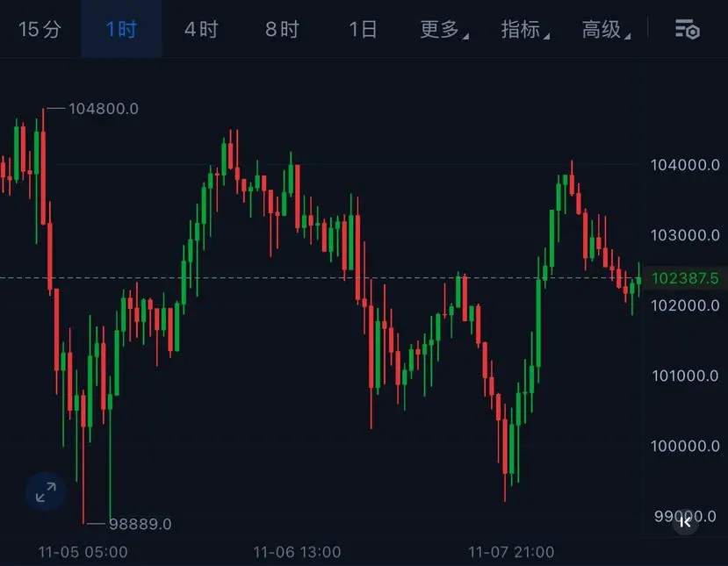Click the 103000.0 price axis label
728x566 pixels.
click(x=685, y=236)
